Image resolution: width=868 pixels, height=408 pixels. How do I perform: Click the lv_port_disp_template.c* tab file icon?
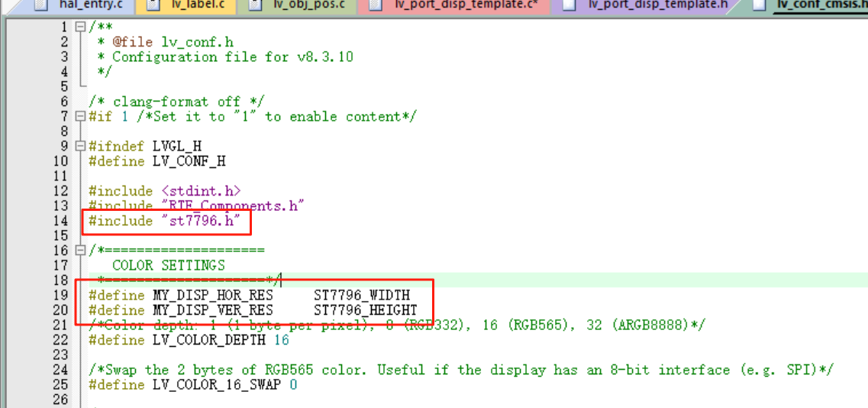[x=376, y=5]
